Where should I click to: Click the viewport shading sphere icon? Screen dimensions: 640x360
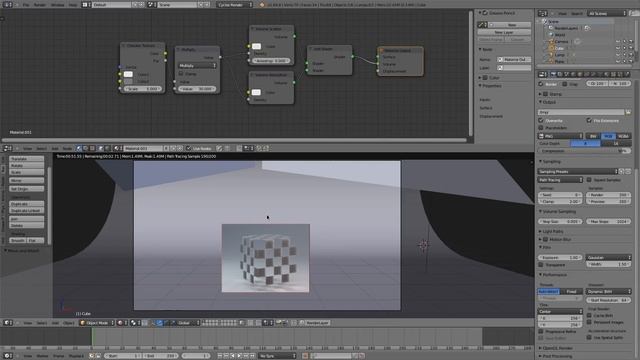tap(121, 322)
